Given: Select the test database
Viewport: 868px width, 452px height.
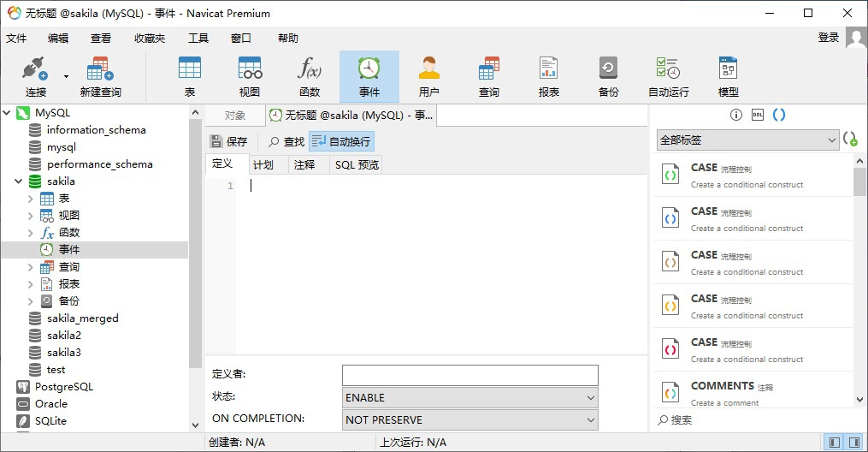Looking at the screenshot, I should [x=56, y=370].
